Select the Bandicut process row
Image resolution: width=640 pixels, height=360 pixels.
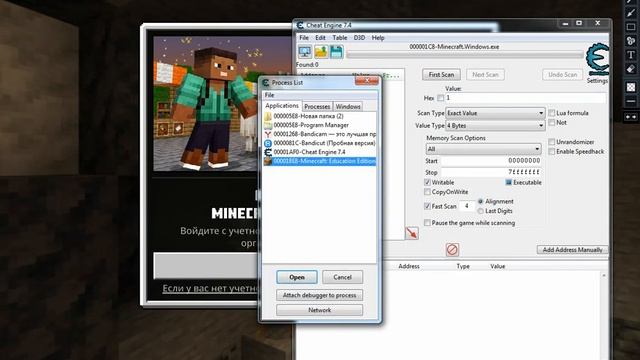(x=320, y=143)
